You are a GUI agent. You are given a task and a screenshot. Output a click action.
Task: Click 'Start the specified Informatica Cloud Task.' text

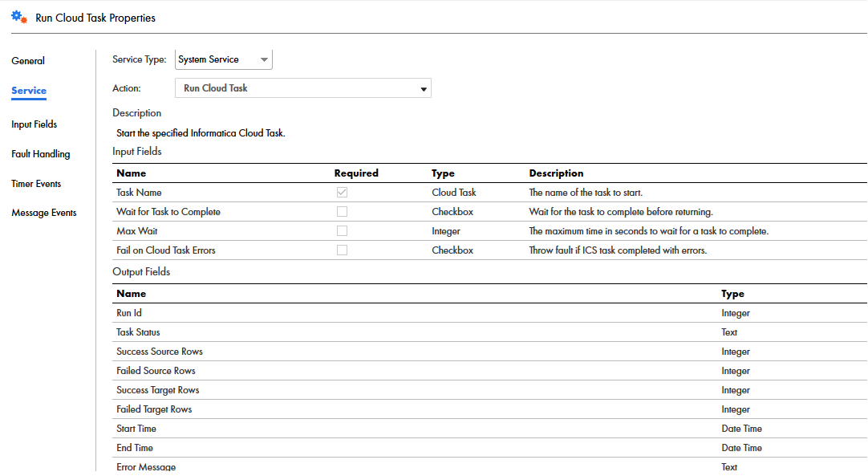click(x=201, y=133)
